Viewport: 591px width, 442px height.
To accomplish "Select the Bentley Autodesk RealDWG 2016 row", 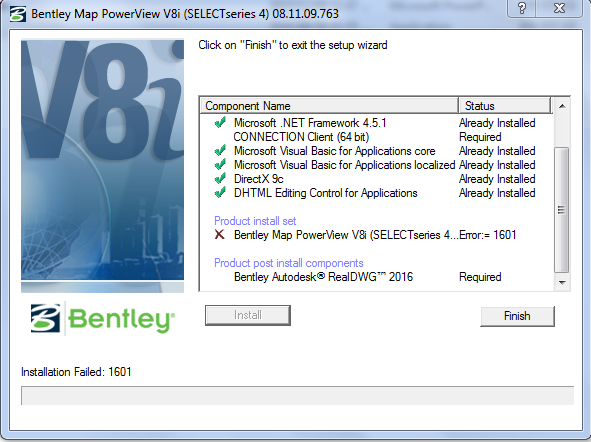I will pyautogui.click(x=377, y=277).
